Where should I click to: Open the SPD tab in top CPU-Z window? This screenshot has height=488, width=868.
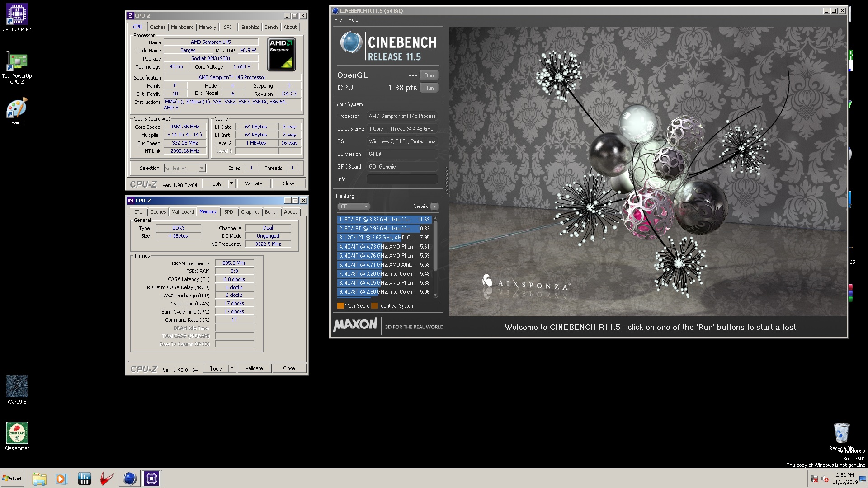(x=228, y=27)
